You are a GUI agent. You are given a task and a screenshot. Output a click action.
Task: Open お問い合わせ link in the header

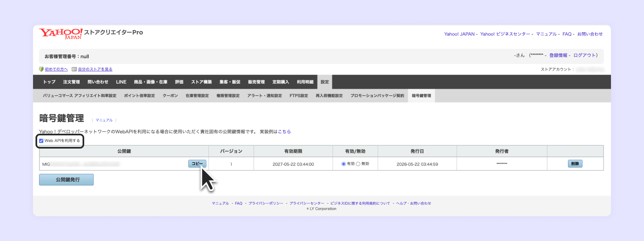590,34
